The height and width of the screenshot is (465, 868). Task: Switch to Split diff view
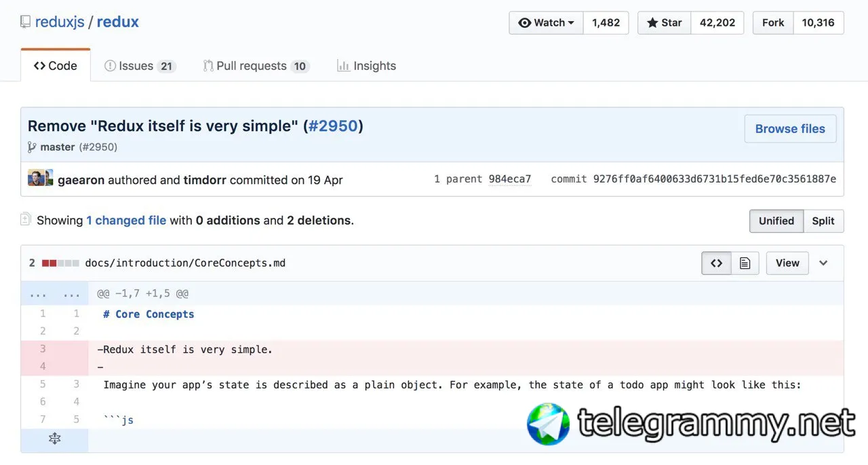point(823,221)
